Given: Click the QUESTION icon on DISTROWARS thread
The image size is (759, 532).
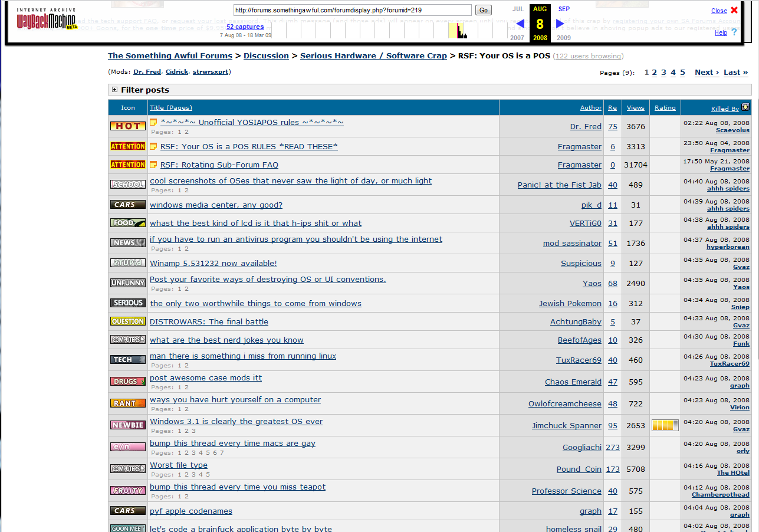Looking at the screenshot, I should pos(128,321).
